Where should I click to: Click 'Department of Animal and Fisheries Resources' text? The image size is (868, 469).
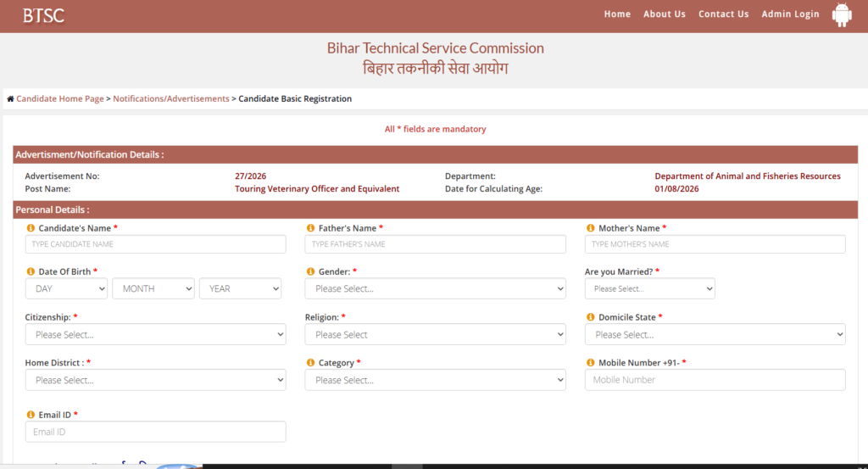[x=748, y=176]
